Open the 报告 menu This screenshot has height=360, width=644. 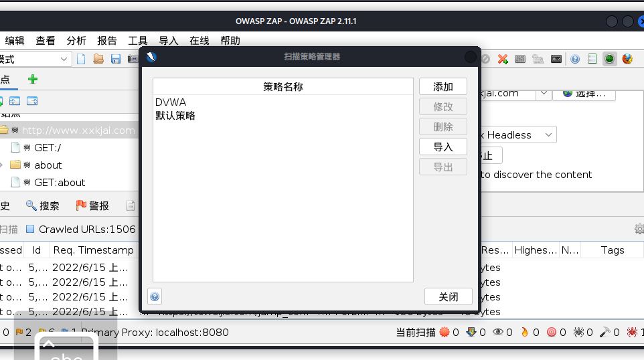point(107,41)
